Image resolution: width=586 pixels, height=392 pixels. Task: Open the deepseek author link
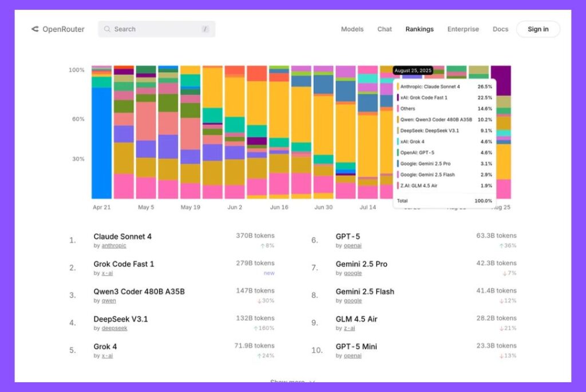[x=114, y=328]
